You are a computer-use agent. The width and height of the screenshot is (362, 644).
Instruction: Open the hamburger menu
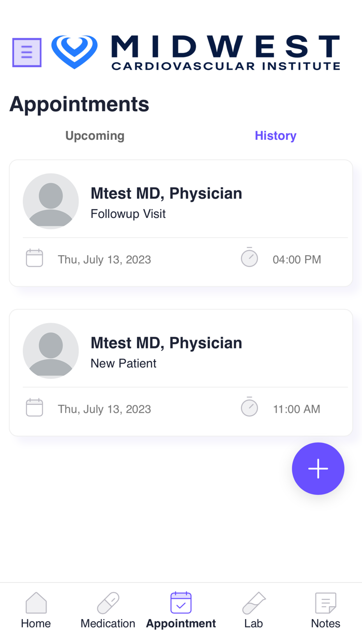click(x=26, y=52)
